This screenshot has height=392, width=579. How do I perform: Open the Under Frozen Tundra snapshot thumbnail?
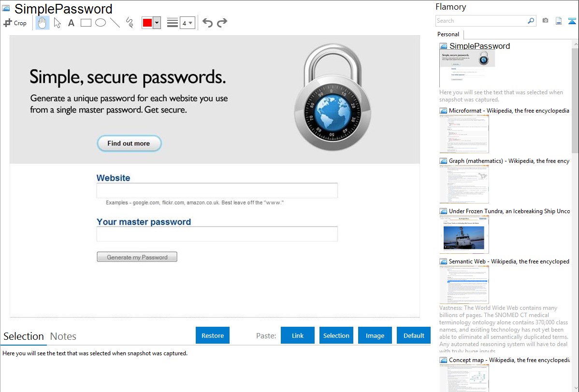[x=464, y=235]
